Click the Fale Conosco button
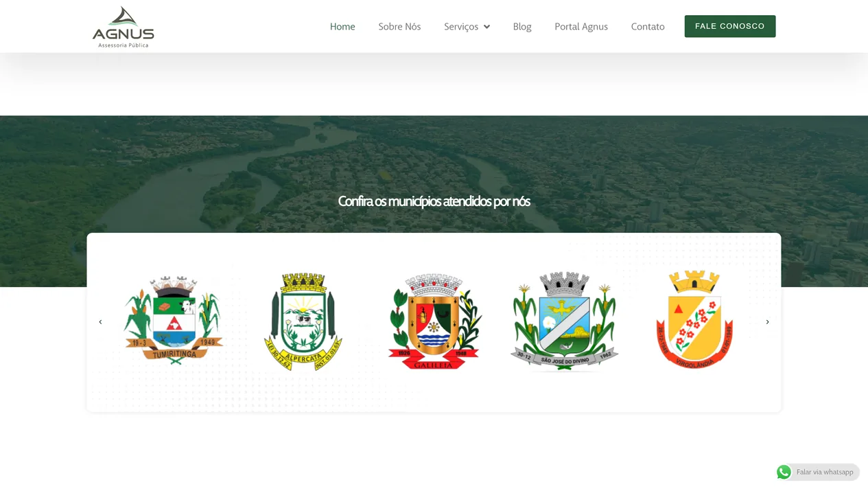Image resolution: width=868 pixels, height=489 pixels. coord(730,26)
